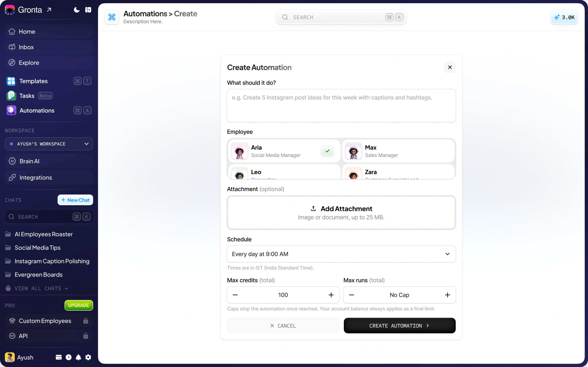Select Aria as employee

click(284, 151)
